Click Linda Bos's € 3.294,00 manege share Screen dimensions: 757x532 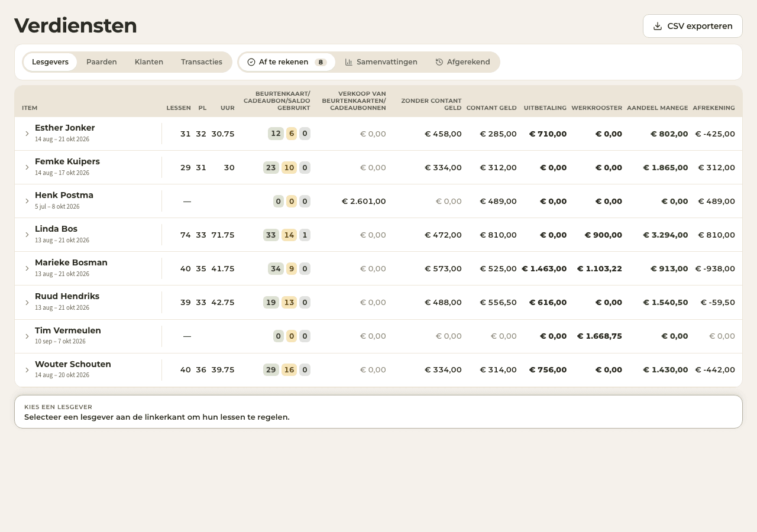pyautogui.click(x=666, y=235)
